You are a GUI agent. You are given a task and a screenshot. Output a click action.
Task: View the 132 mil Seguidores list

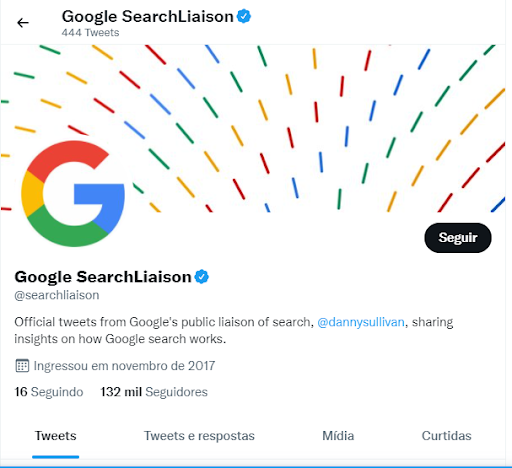pos(154,392)
